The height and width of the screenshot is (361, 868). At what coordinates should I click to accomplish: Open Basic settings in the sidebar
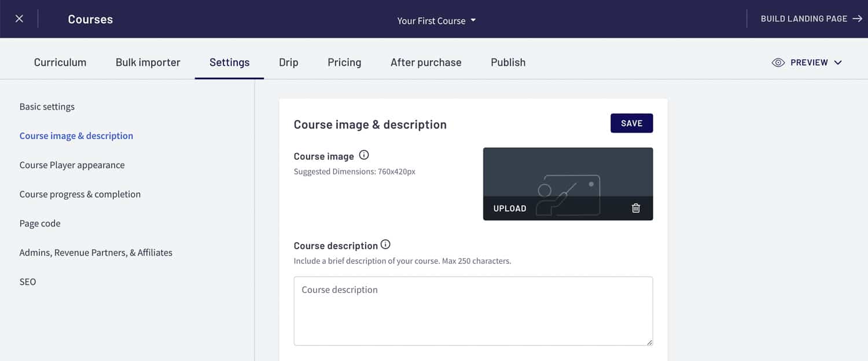click(x=47, y=106)
